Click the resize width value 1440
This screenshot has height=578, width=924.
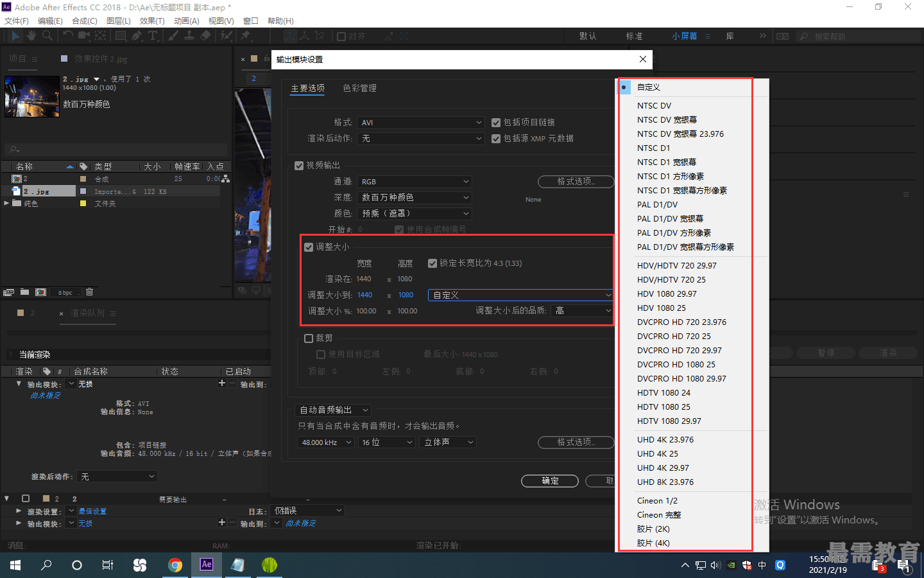[365, 295]
